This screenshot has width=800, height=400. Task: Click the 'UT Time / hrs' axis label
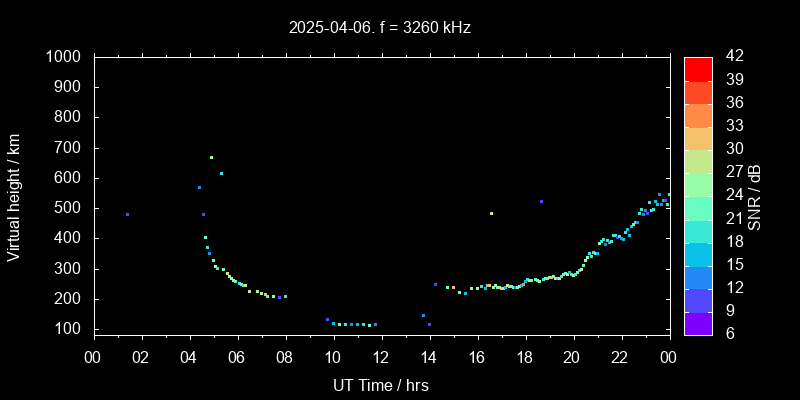pos(379,384)
